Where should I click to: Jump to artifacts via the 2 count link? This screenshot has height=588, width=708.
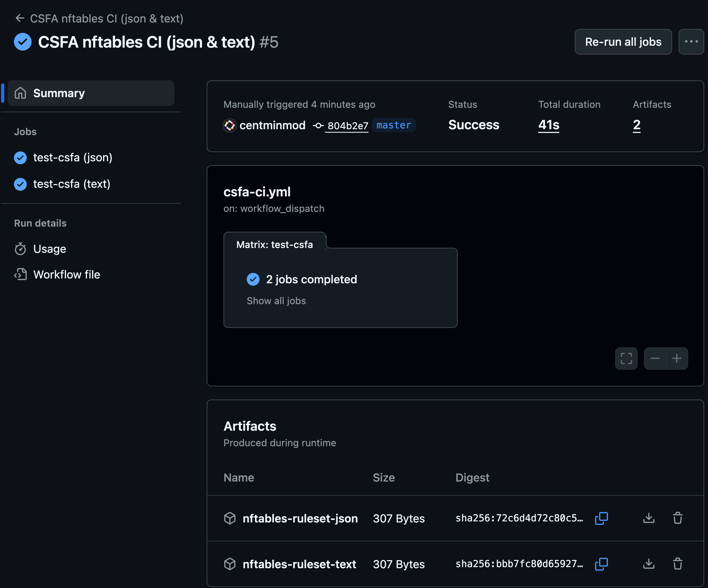637,125
